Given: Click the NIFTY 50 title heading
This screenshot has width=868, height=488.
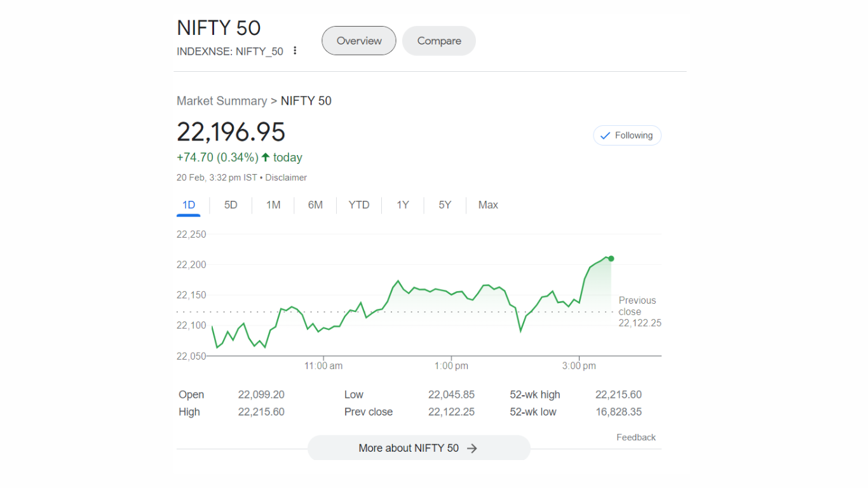Looking at the screenshot, I should tap(219, 28).
